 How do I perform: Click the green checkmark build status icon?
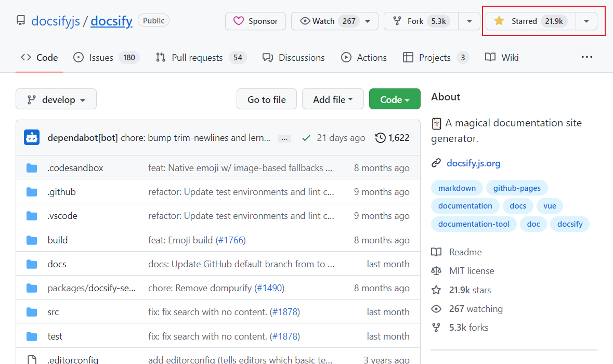(x=306, y=138)
